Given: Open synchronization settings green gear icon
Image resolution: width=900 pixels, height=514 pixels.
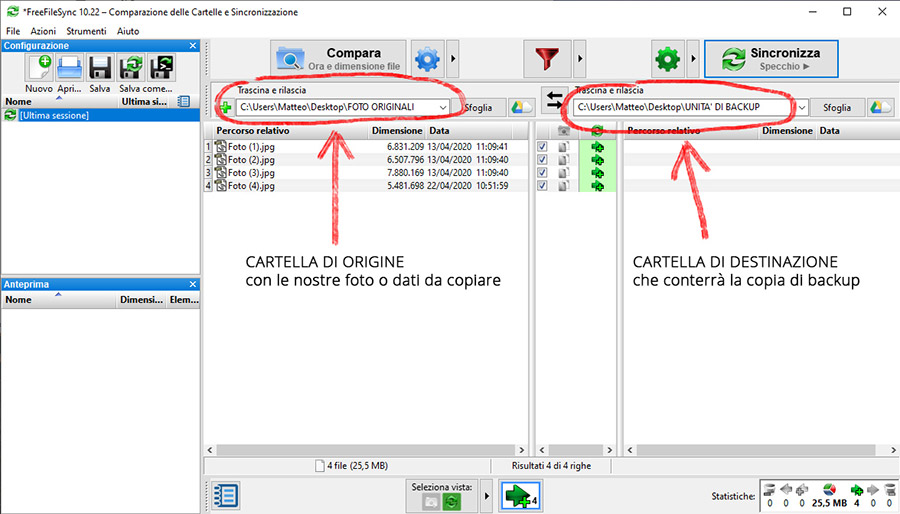Looking at the screenshot, I should [668, 59].
